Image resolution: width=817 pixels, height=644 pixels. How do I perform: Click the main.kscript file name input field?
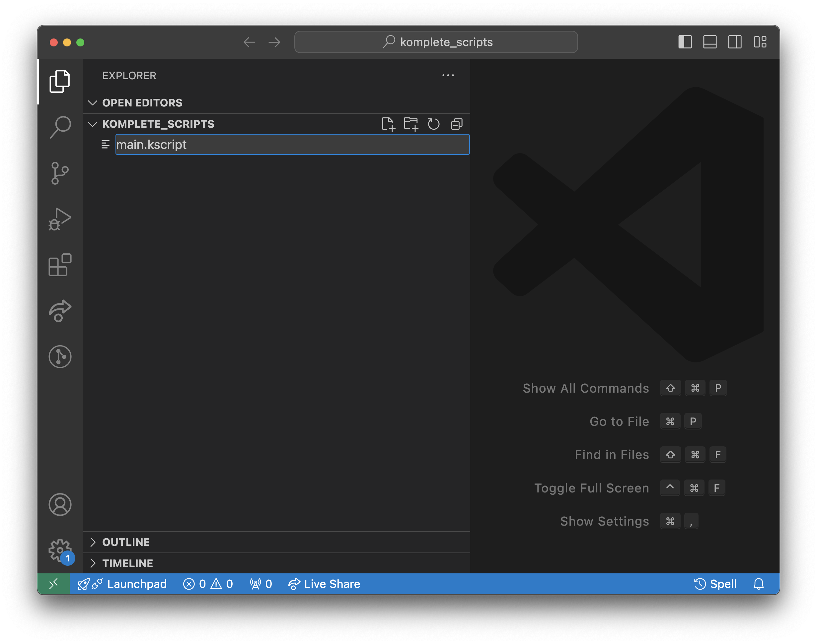pos(292,144)
